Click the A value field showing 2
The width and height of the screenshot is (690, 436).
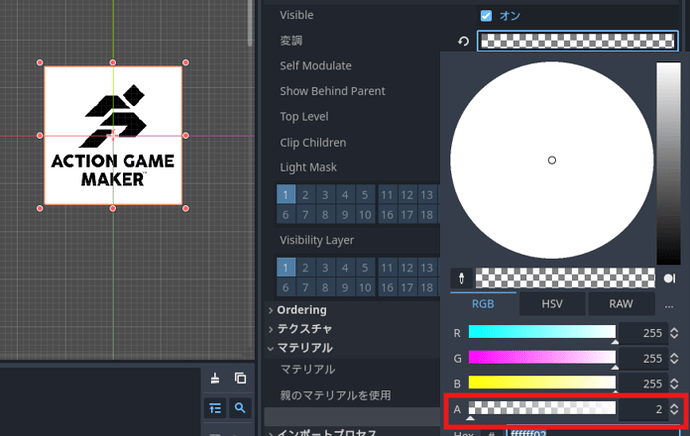643,409
